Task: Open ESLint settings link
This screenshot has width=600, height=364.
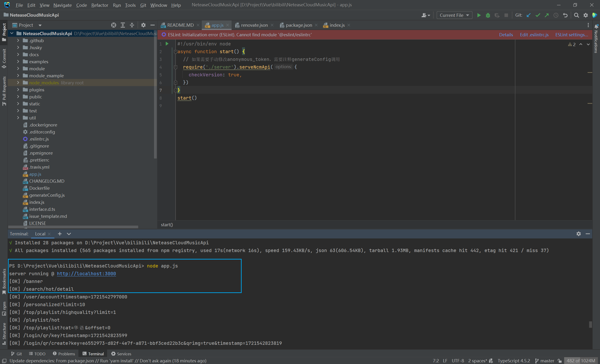Action: (571, 35)
